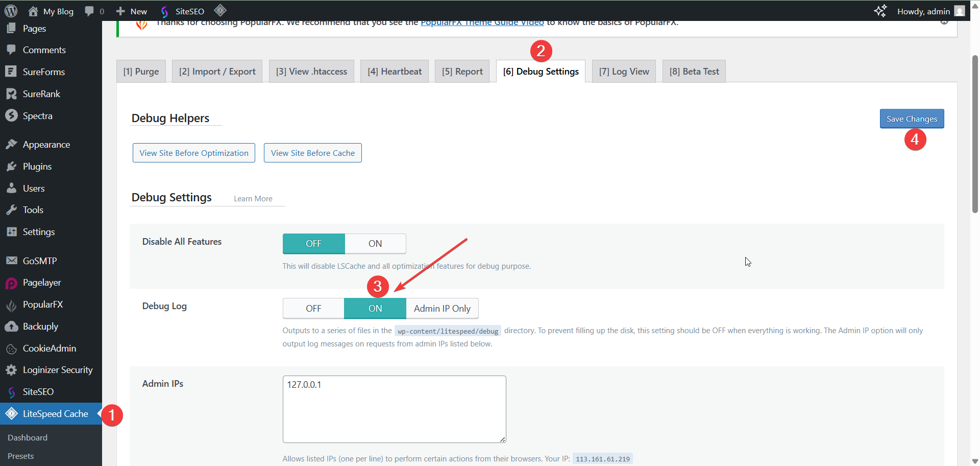Dismiss the PopularFX notice
Viewport: 980px width, 466px height.
tap(944, 22)
